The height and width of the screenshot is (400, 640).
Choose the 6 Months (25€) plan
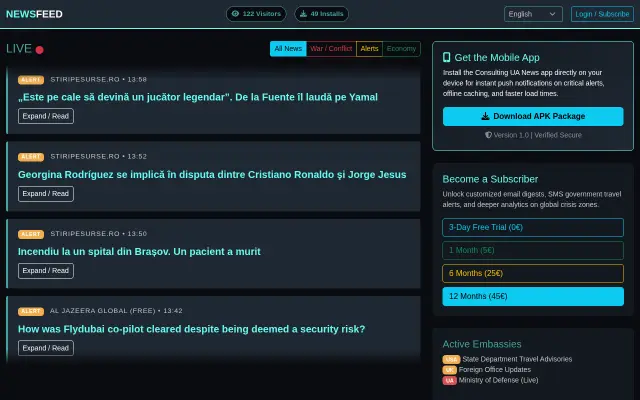[x=533, y=273]
